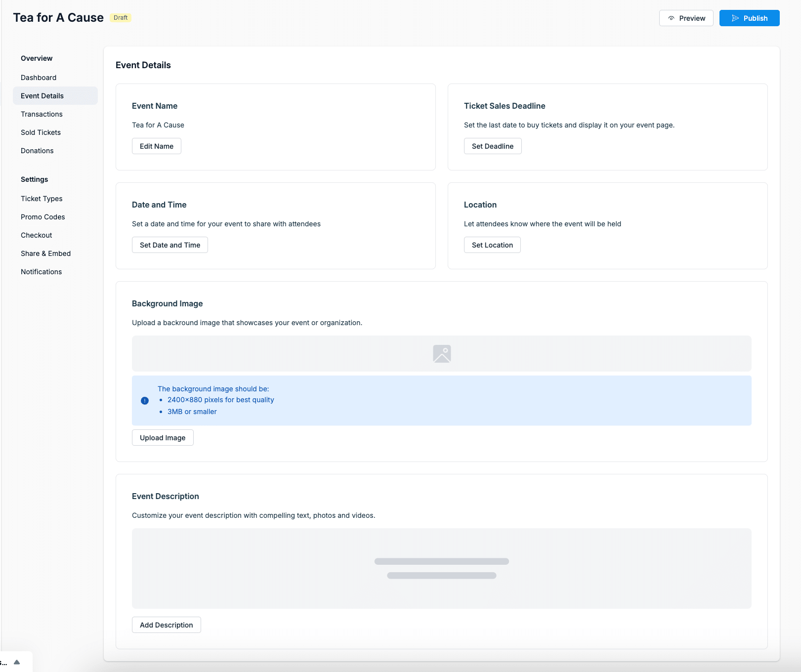View Donations in sidebar
This screenshot has height=672, width=801.
37,151
